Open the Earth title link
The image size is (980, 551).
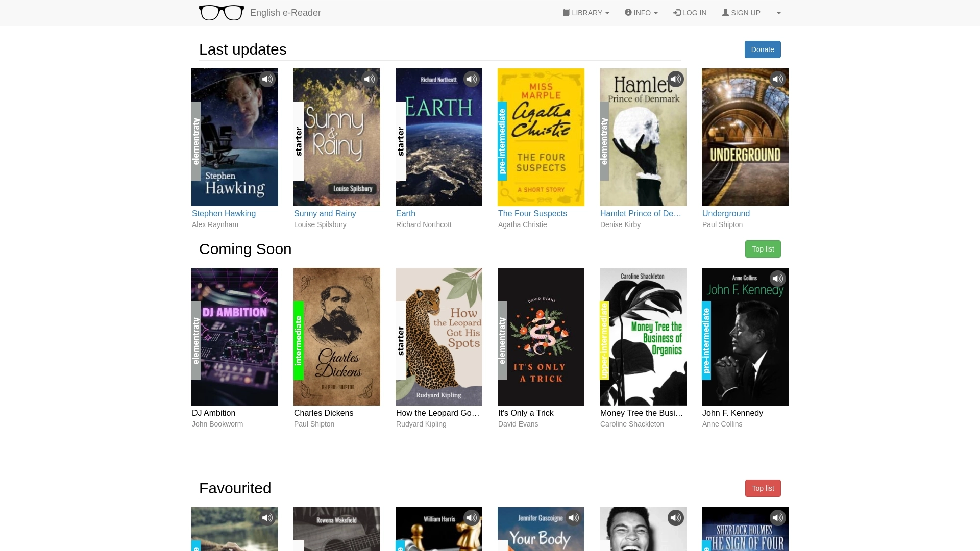pyautogui.click(x=405, y=213)
